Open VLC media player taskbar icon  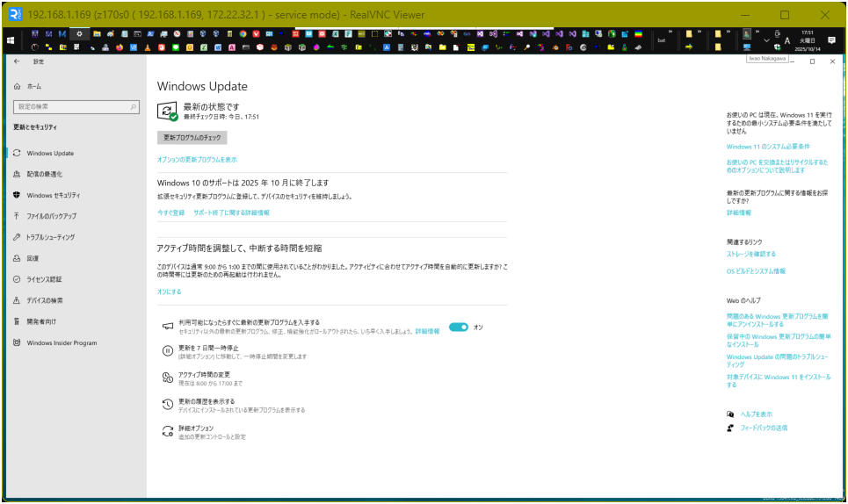point(147,47)
